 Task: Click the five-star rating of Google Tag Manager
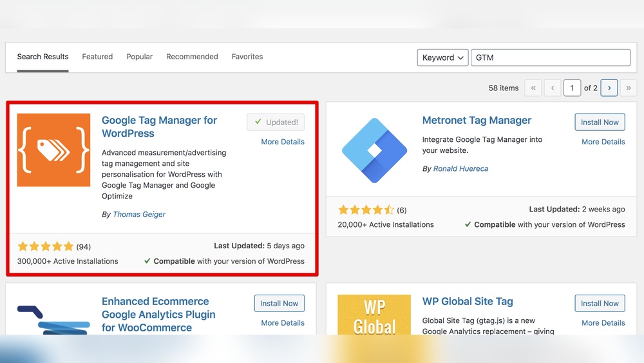[x=45, y=247]
